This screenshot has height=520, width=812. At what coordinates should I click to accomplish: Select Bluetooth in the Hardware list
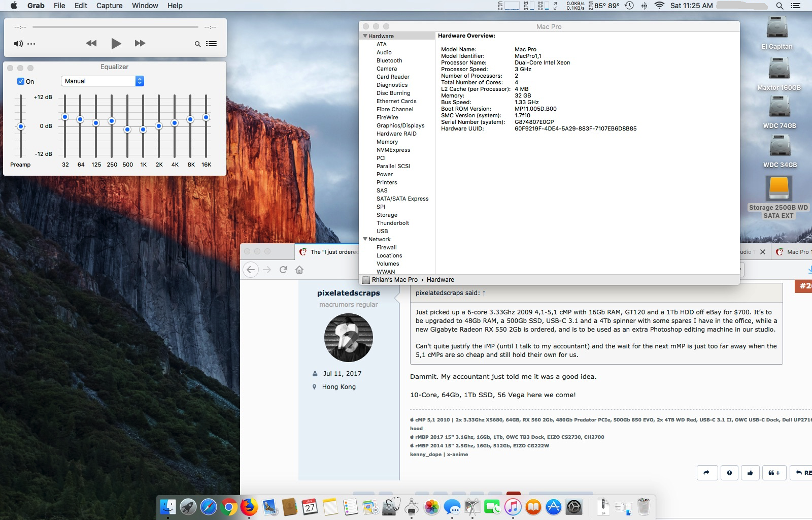pos(389,60)
